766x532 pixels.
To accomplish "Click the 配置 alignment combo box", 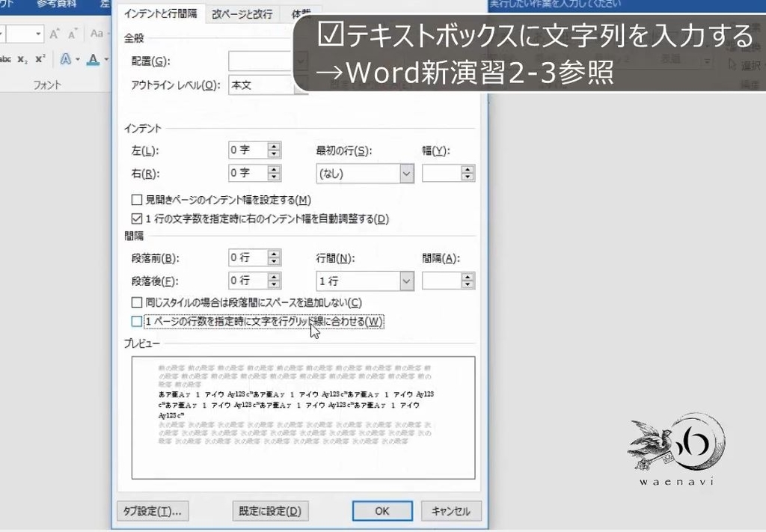I will coord(268,61).
